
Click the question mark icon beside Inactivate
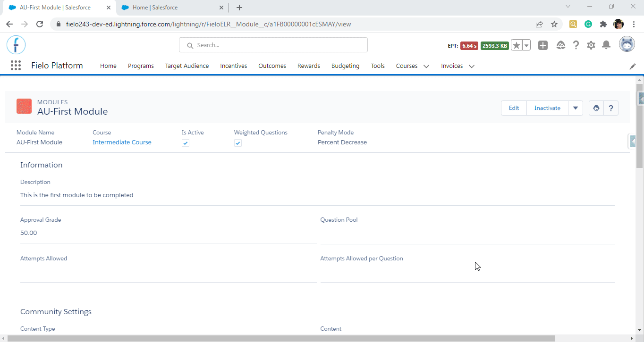[611, 108]
